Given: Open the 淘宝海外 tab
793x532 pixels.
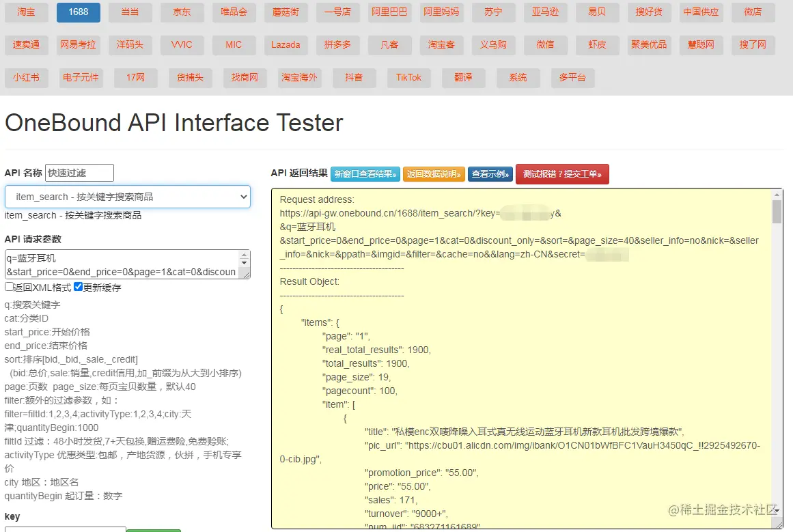Looking at the screenshot, I should point(299,78).
